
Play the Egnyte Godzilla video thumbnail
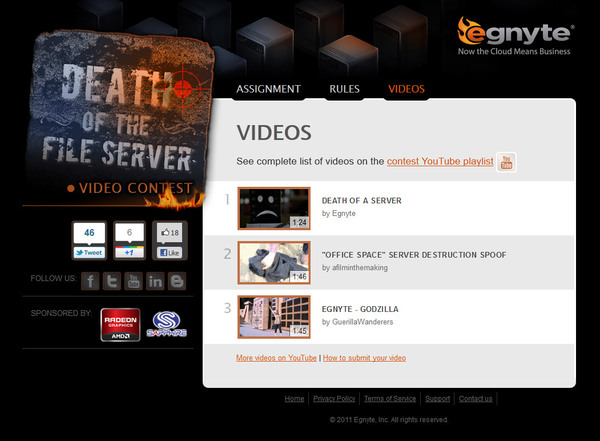tap(274, 317)
